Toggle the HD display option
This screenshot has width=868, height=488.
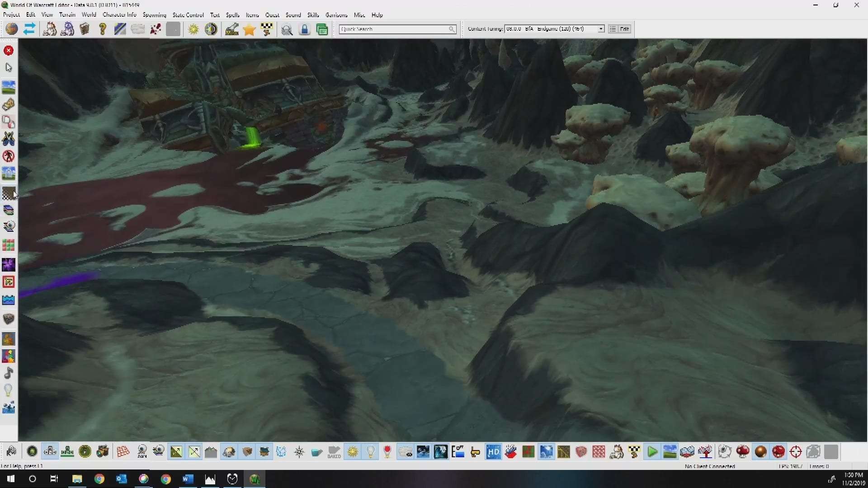tap(493, 451)
